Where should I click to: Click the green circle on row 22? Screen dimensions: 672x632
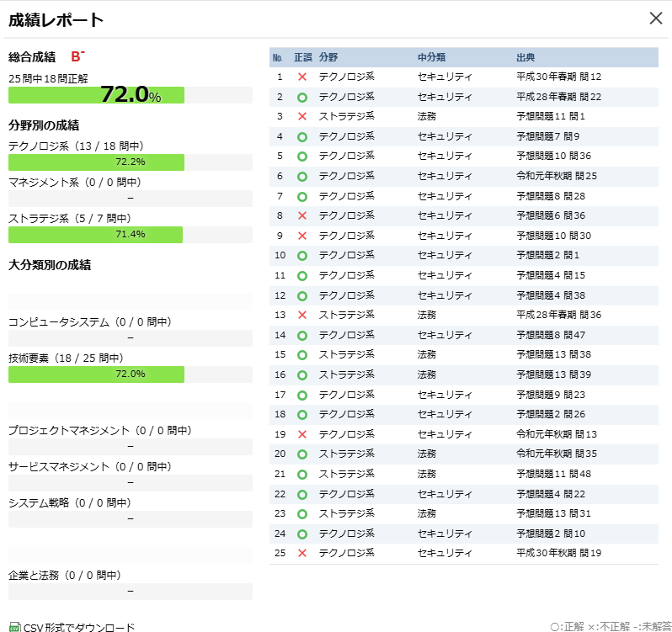click(x=302, y=495)
